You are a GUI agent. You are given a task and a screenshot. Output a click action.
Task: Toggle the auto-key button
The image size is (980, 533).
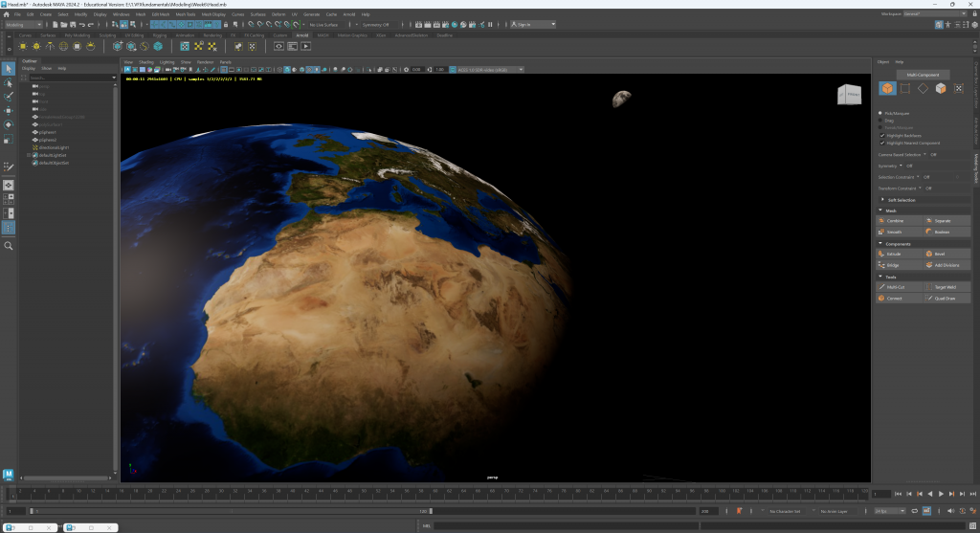[963, 511]
